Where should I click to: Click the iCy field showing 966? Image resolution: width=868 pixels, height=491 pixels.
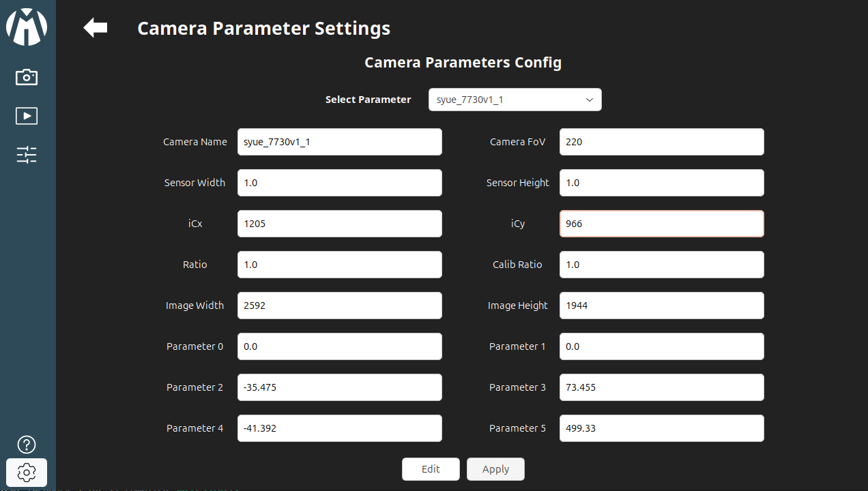pos(661,224)
